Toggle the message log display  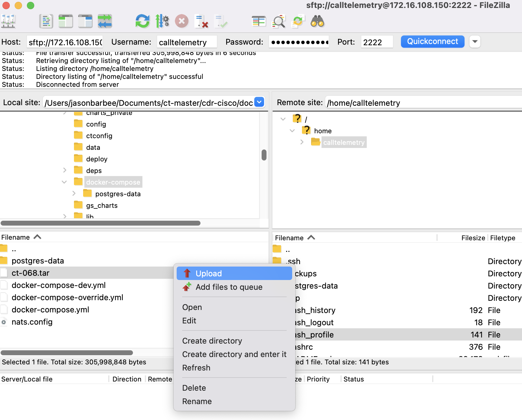click(46, 21)
